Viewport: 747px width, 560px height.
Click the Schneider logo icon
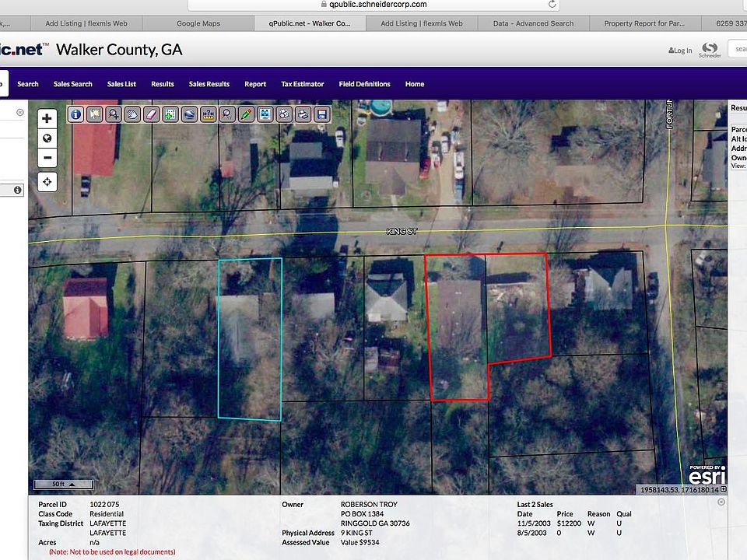(710, 49)
